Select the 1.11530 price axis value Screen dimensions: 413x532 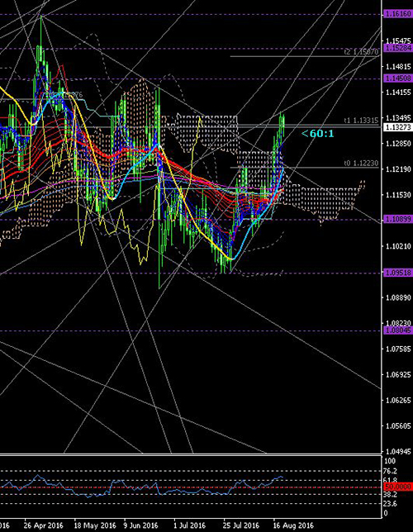398,195
